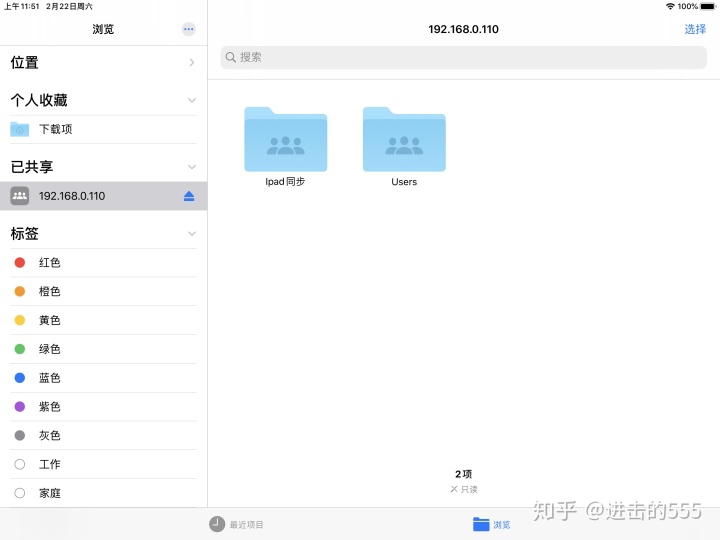Click the 标签 heading

(24, 234)
